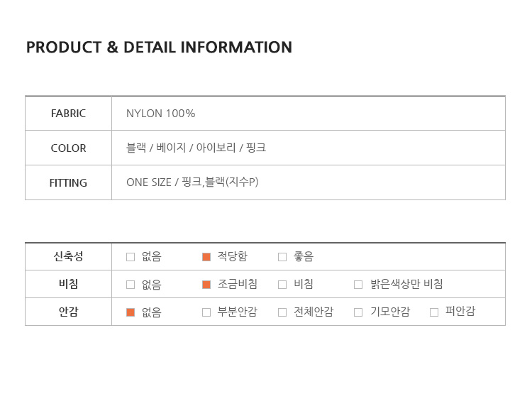The height and width of the screenshot is (394, 532).
Task: Toggle the orange 적당함 checkbox
Action: click(x=206, y=257)
